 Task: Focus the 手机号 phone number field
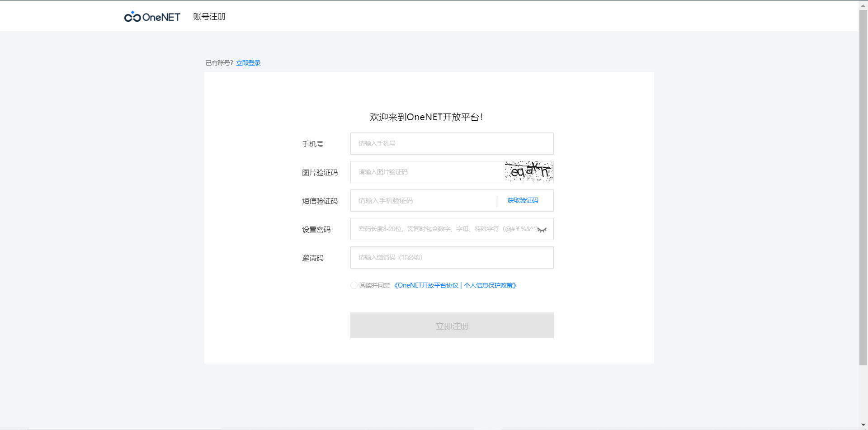coord(452,143)
